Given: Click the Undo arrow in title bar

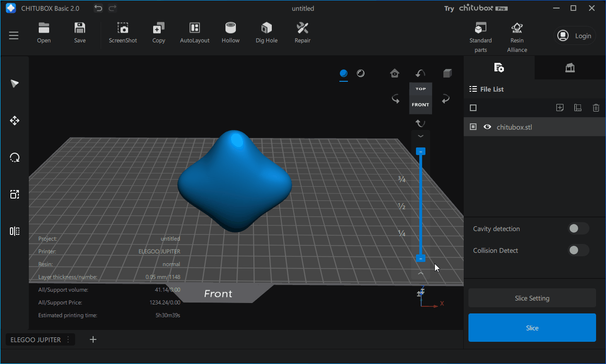Looking at the screenshot, I should [98, 8].
